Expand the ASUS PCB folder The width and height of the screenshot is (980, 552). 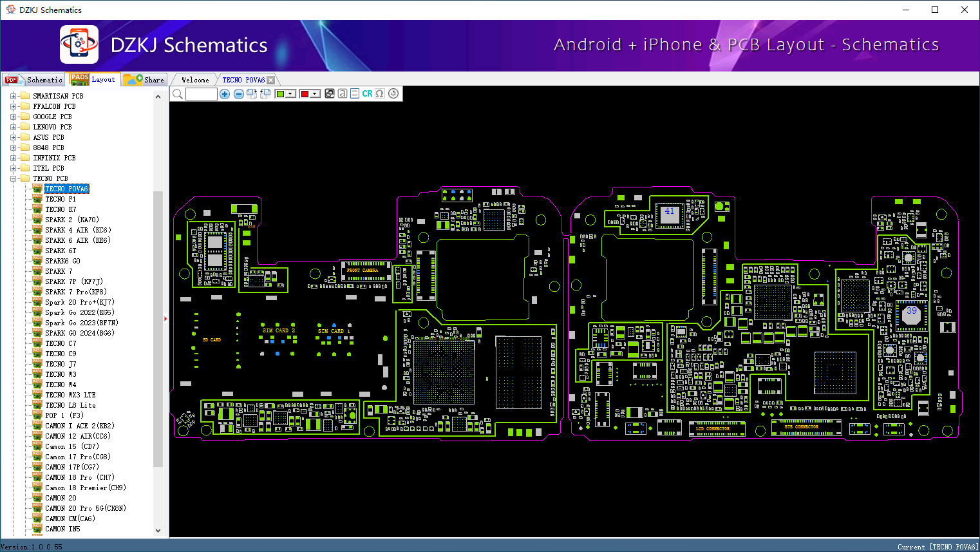13,137
